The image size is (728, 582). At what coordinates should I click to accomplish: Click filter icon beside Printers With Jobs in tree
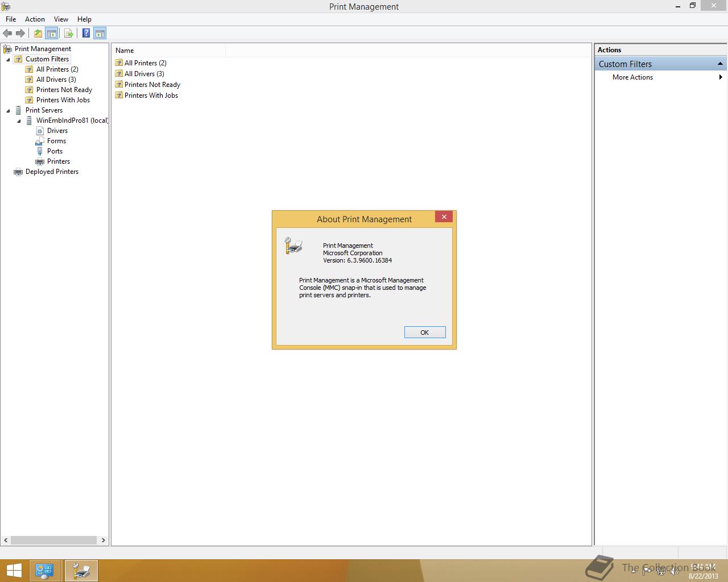click(x=29, y=100)
